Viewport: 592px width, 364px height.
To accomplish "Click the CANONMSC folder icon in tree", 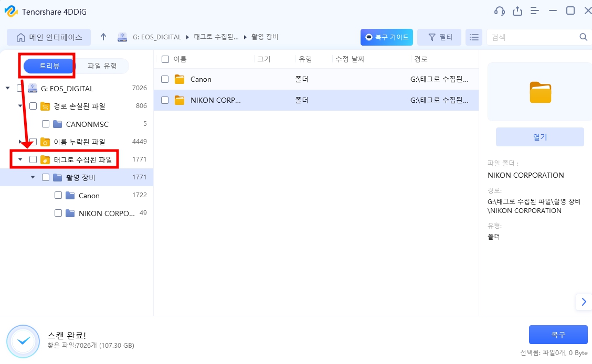I will point(57,124).
